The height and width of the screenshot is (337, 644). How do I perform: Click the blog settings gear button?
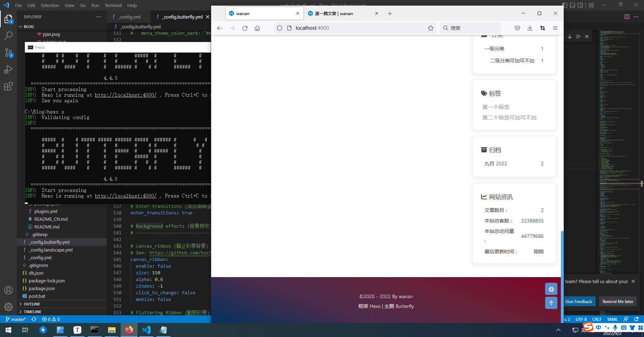pos(551,289)
